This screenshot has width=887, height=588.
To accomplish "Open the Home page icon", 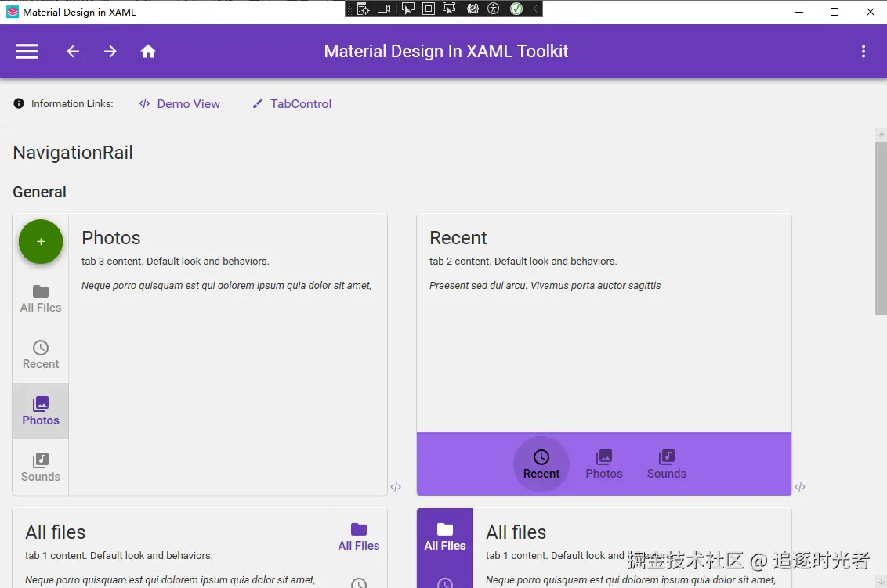I will click(148, 52).
